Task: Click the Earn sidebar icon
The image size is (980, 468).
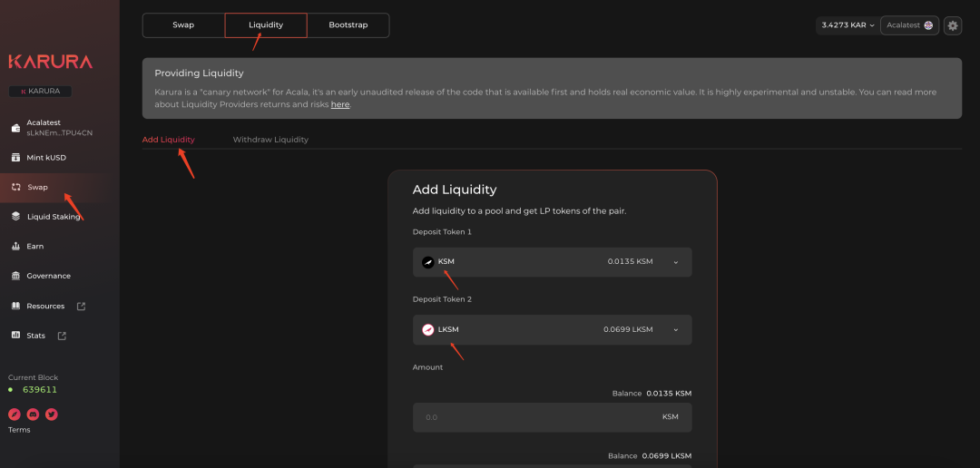Action: tap(16, 246)
